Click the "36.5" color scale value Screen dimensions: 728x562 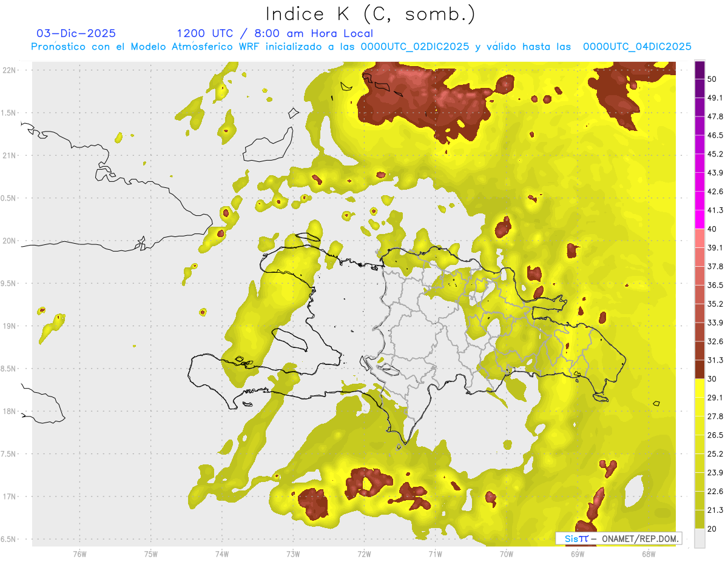[x=715, y=285]
